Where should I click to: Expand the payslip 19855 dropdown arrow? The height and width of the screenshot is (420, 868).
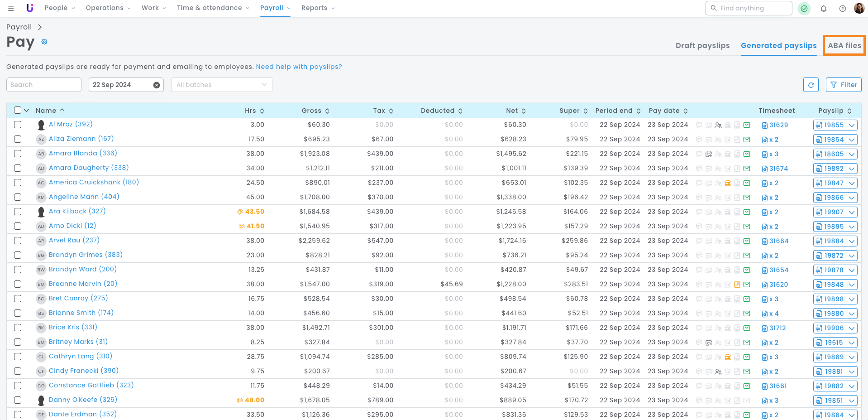(852, 125)
